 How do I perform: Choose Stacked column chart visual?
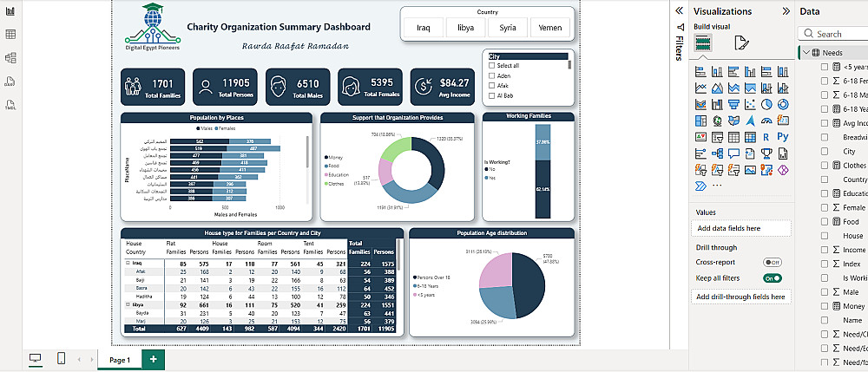717,72
